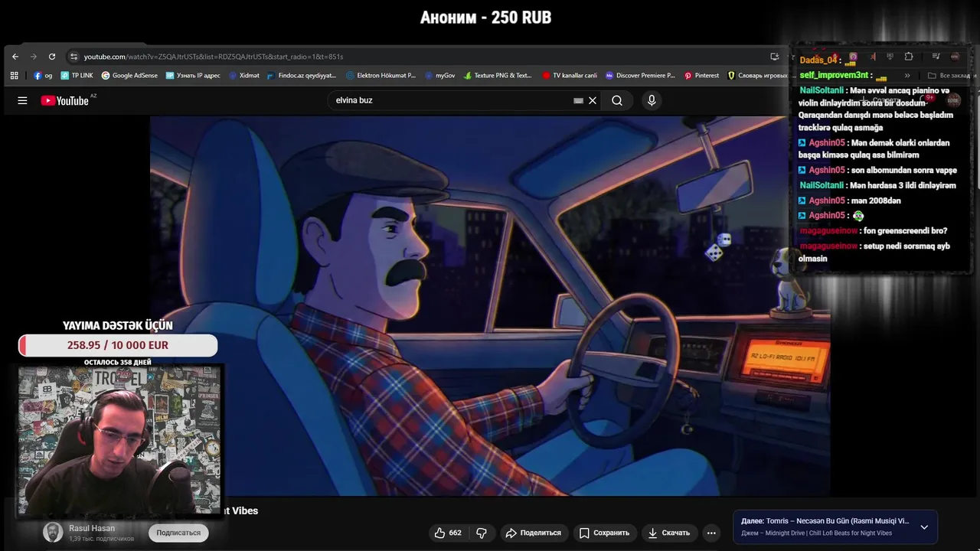Click chat username self_improvem3nt

click(834, 75)
